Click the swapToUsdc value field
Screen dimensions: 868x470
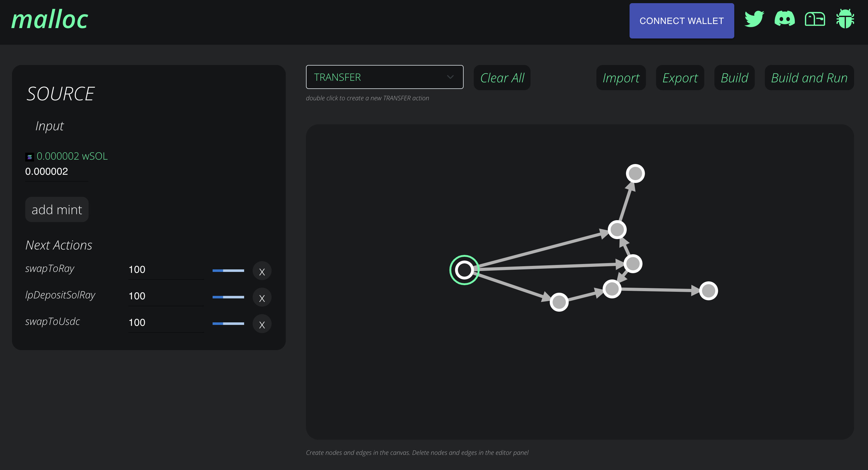(x=166, y=323)
